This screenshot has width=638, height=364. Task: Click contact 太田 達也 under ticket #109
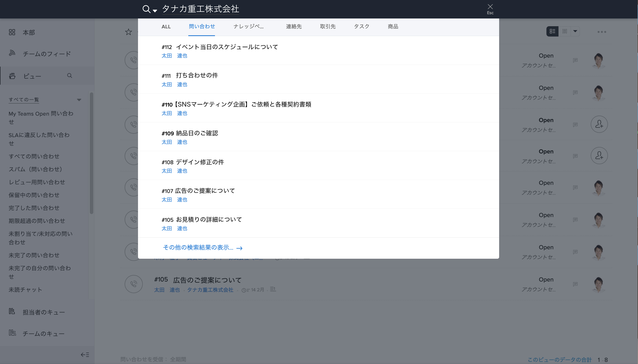point(174,142)
